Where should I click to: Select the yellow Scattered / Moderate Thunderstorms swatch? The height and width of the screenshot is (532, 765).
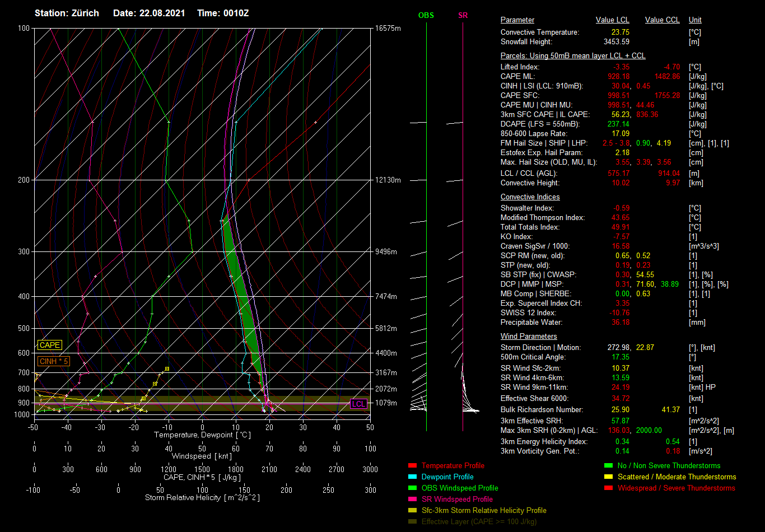tap(609, 477)
